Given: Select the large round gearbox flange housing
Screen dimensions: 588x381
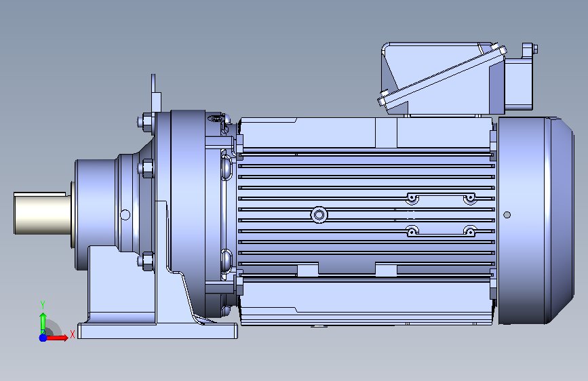Looking at the screenshot, I should 187,214.
